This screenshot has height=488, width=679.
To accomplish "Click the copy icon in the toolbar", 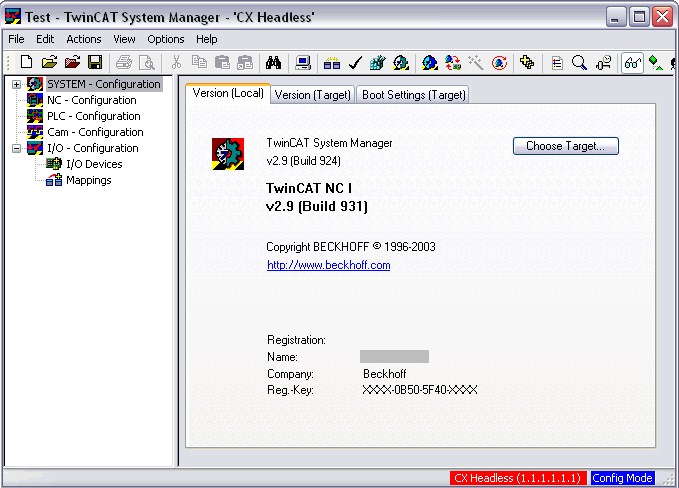I will pyautogui.click(x=199, y=63).
